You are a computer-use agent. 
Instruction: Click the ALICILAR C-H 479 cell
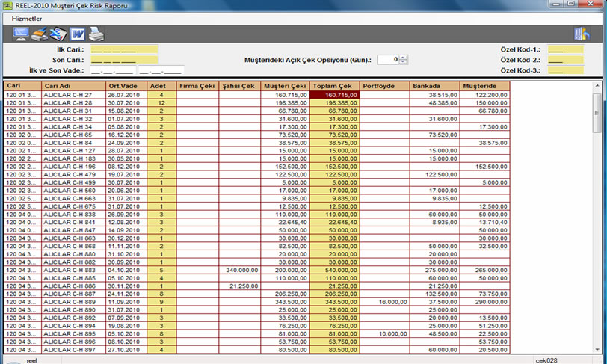click(73, 175)
